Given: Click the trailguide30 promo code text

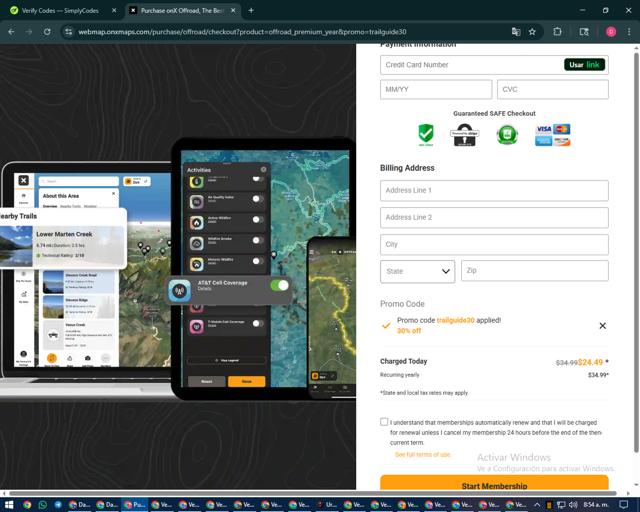Looking at the screenshot, I should pyautogui.click(x=456, y=321).
